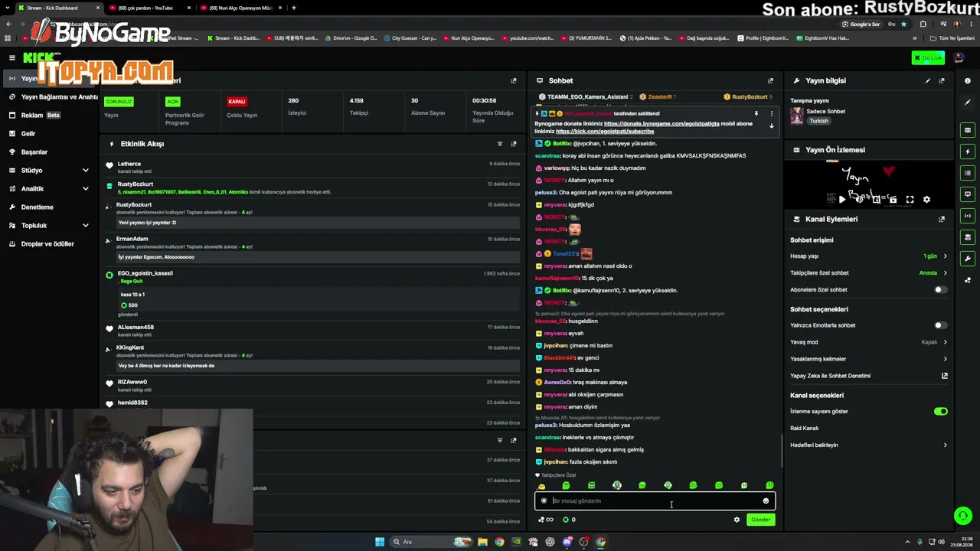Open the emoji picker in the message box

click(x=766, y=501)
